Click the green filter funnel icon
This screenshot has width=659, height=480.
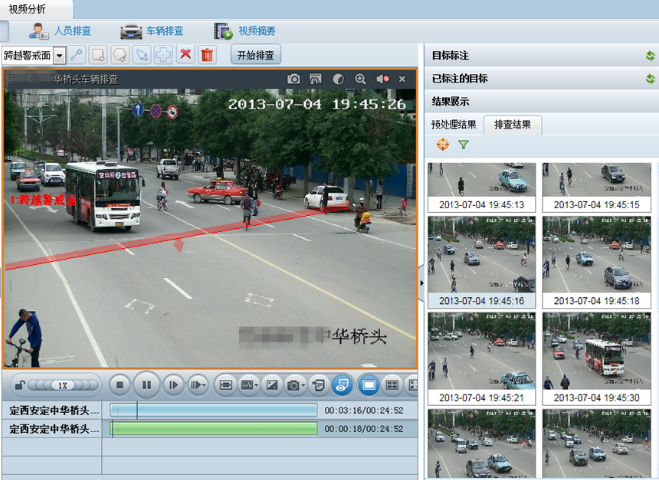pyautogui.click(x=463, y=145)
